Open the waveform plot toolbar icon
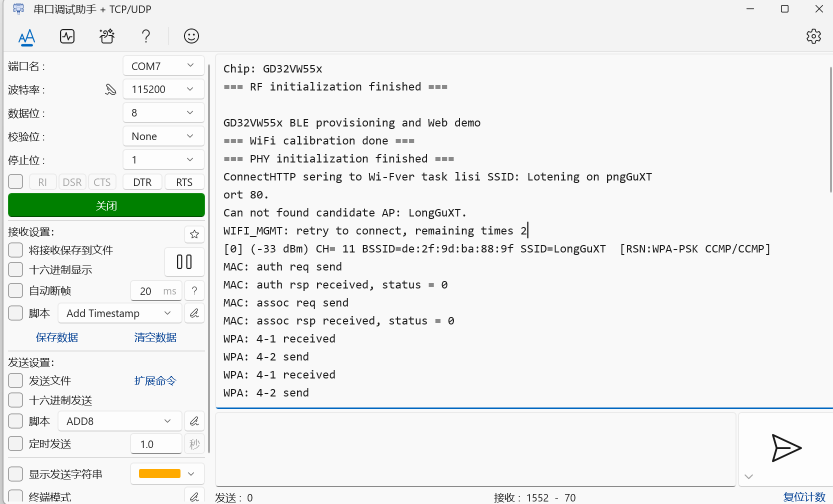 tap(67, 36)
